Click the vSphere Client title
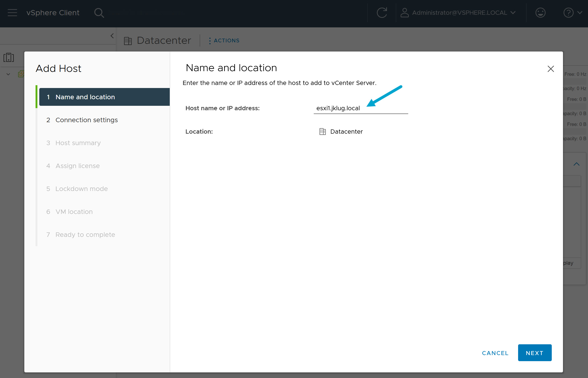 pos(53,12)
